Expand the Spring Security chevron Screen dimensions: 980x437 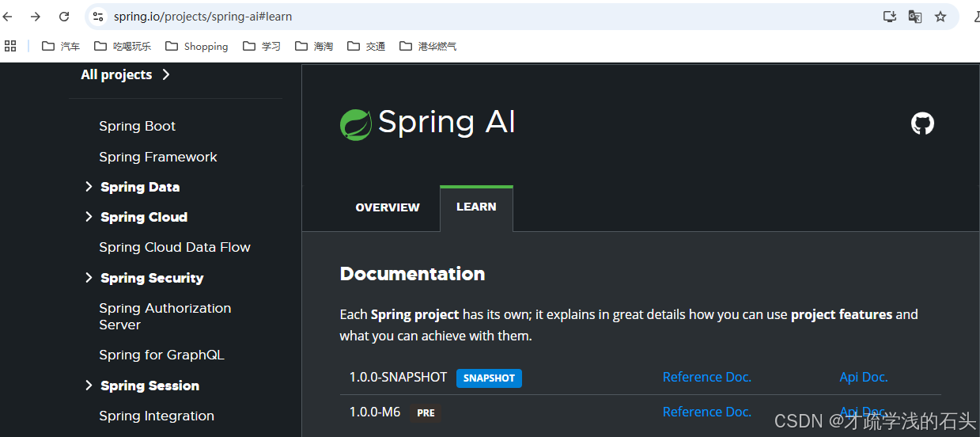[x=89, y=278]
